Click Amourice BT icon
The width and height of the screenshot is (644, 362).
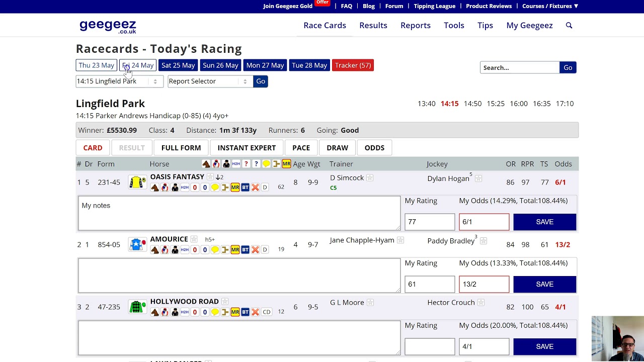pyautogui.click(x=245, y=250)
